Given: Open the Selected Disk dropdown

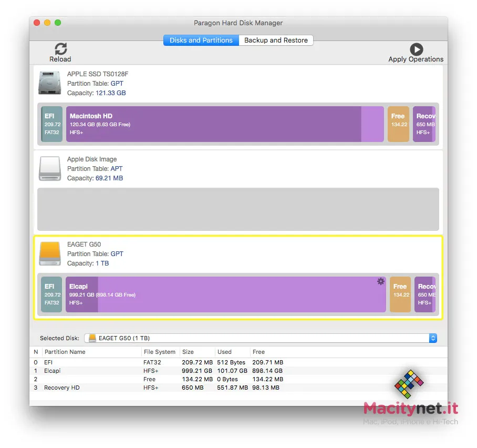Looking at the screenshot, I should click(x=433, y=338).
